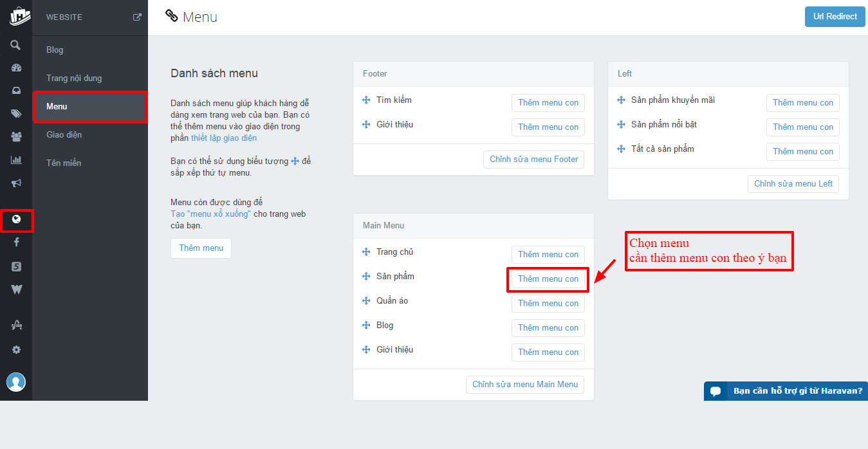Open the reports bar chart icon
This screenshot has width=868, height=449.
pos(16,160)
